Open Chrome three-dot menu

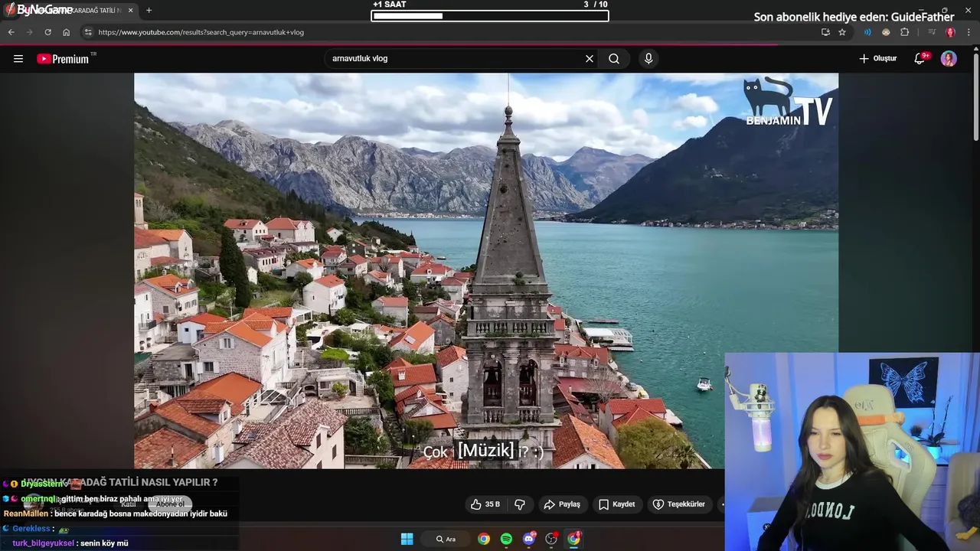pos(969,32)
